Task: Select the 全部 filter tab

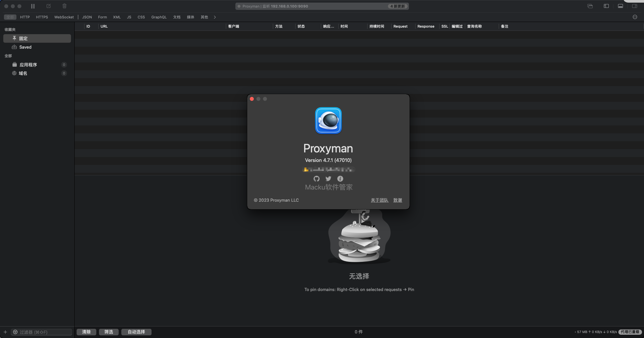Action: click(x=10, y=17)
